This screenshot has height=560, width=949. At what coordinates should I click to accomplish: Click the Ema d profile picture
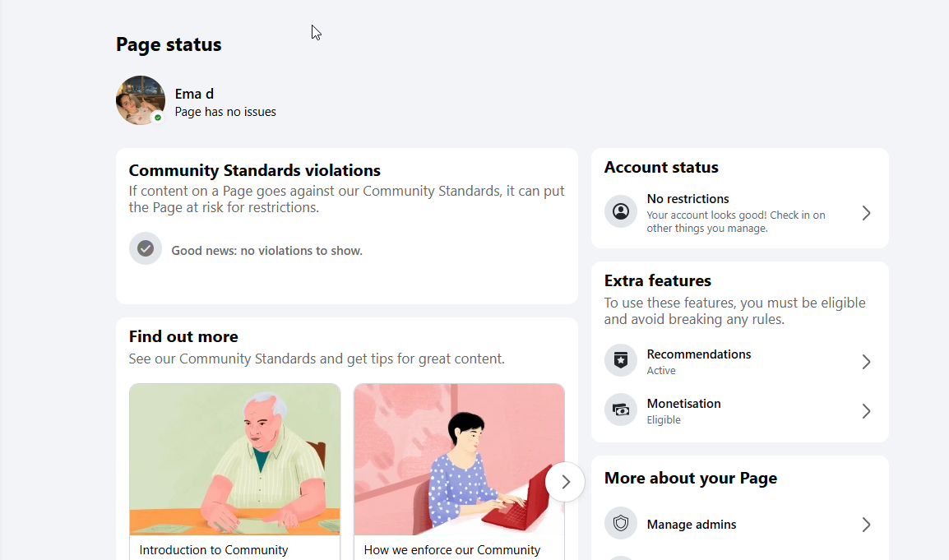pos(141,100)
